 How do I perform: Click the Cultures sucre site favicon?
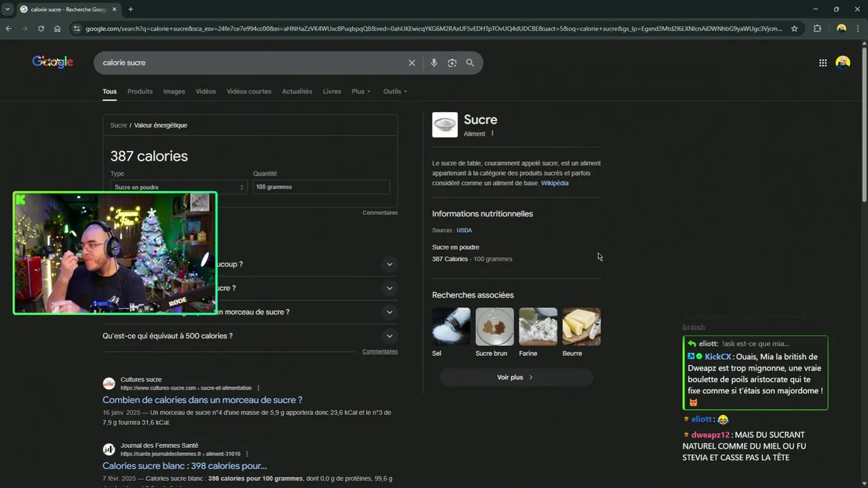108,384
